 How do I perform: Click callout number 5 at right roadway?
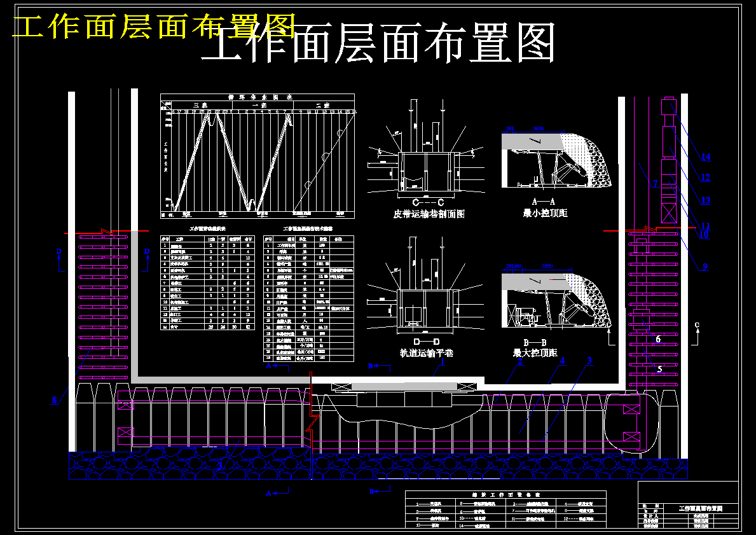tap(659, 369)
